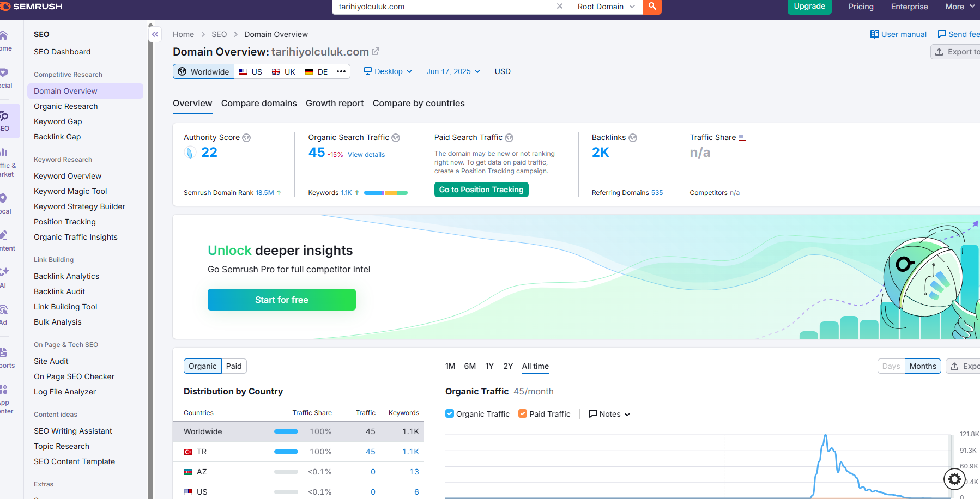This screenshot has width=980, height=499.
Task: Open the Jun 17, 2025 date dropdown
Action: pyautogui.click(x=453, y=71)
